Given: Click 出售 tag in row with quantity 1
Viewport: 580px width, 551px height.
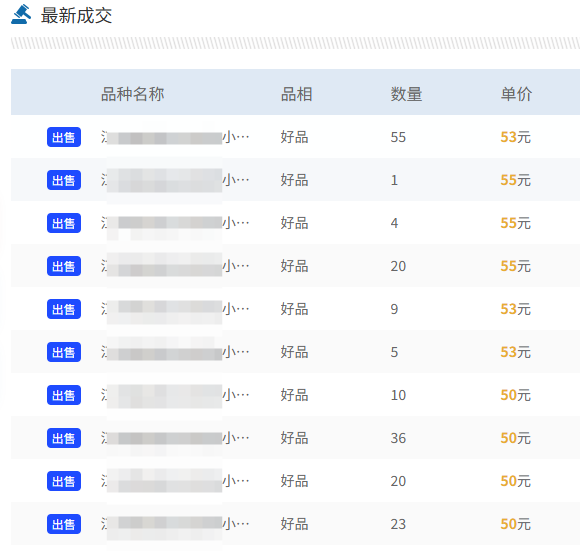Looking at the screenshot, I should point(64,180).
